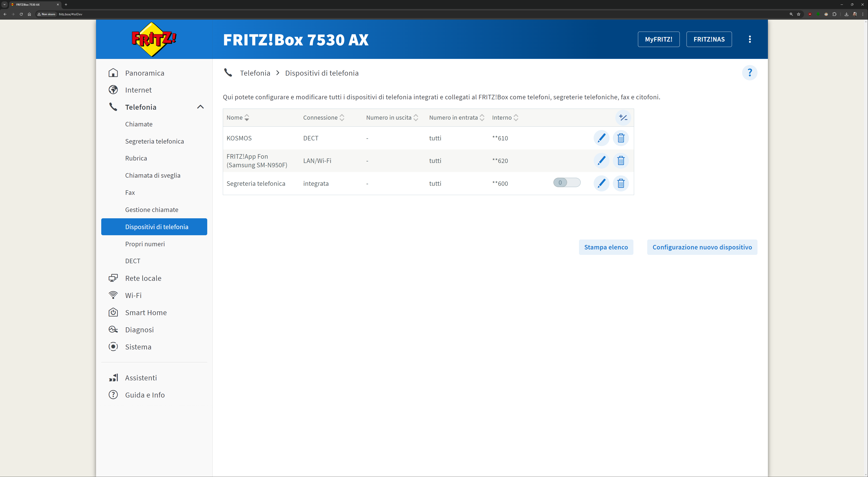This screenshot has width=868, height=477.
Task: Open the help question mark icon
Action: 749,73
